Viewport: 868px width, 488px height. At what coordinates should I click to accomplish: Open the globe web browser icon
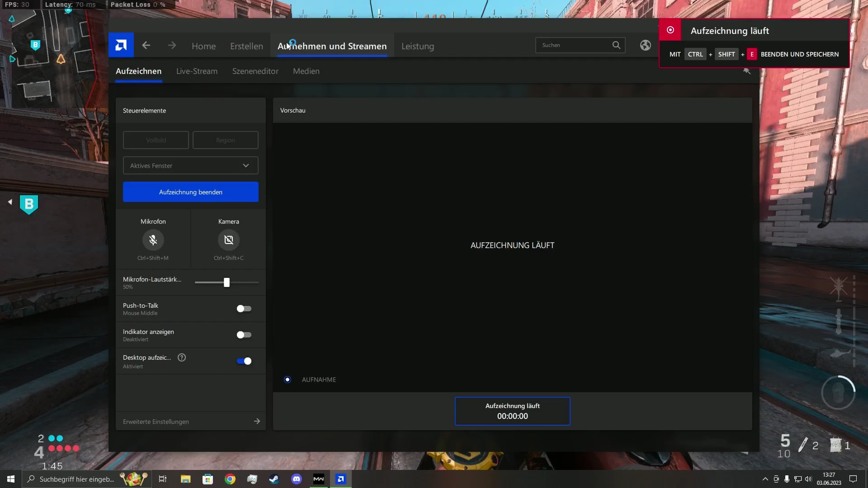click(645, 45)
